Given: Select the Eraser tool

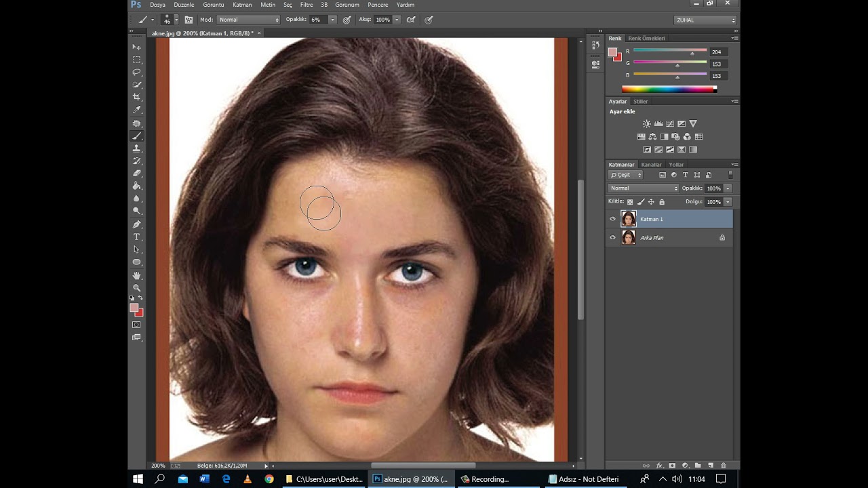Looking at the screenshot, I should pos(136,173).
